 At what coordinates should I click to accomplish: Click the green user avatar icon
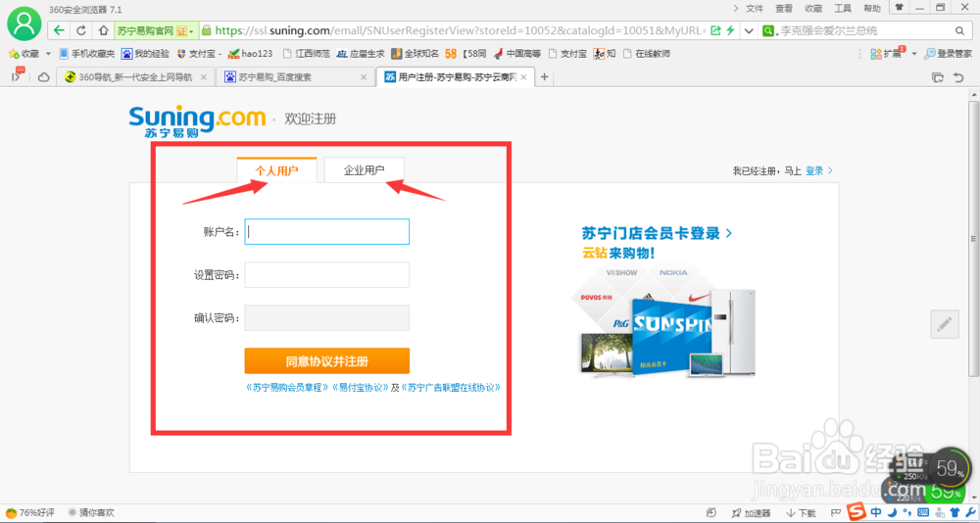24,24
